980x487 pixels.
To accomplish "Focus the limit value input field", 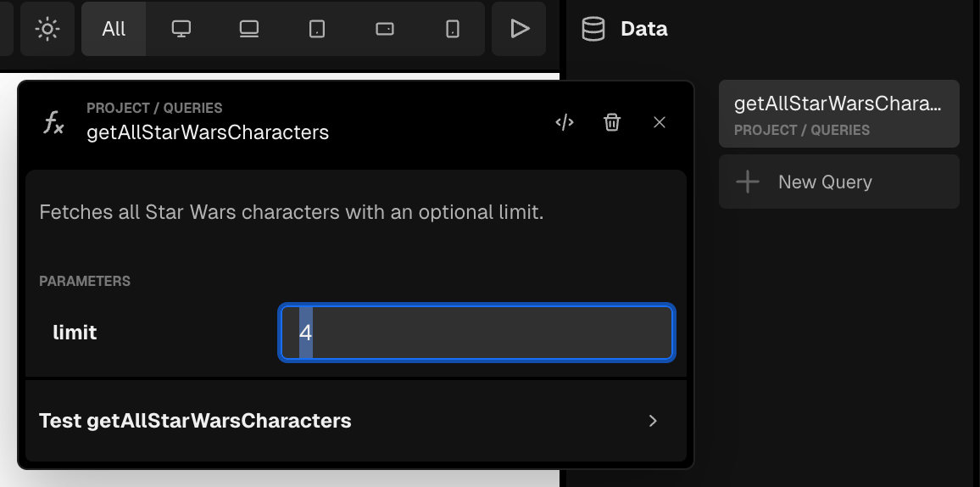I will coord(477,333).
